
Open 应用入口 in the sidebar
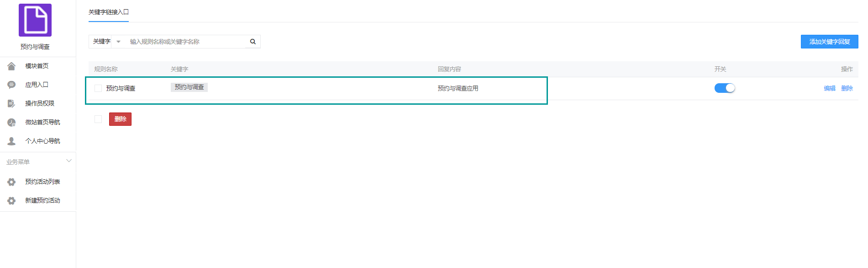(38, 85)
